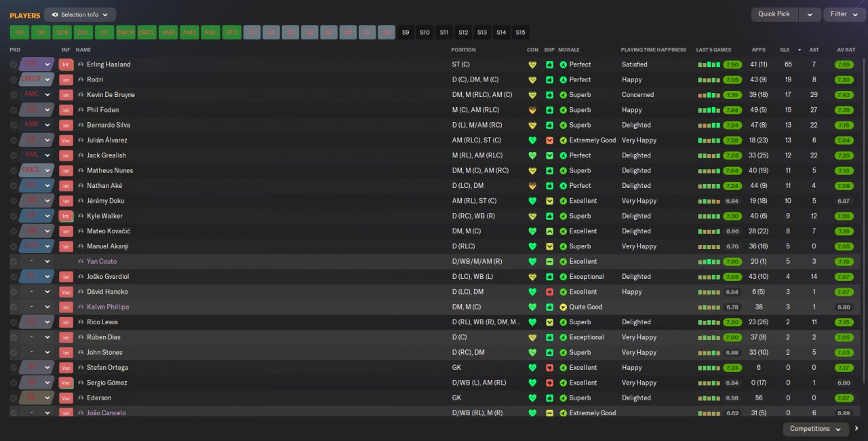Image resolution: width=868 pixels, height=441 pixels.
Task: Click Haaland's 7.85 average rating badge
Action: coord(844,65)
